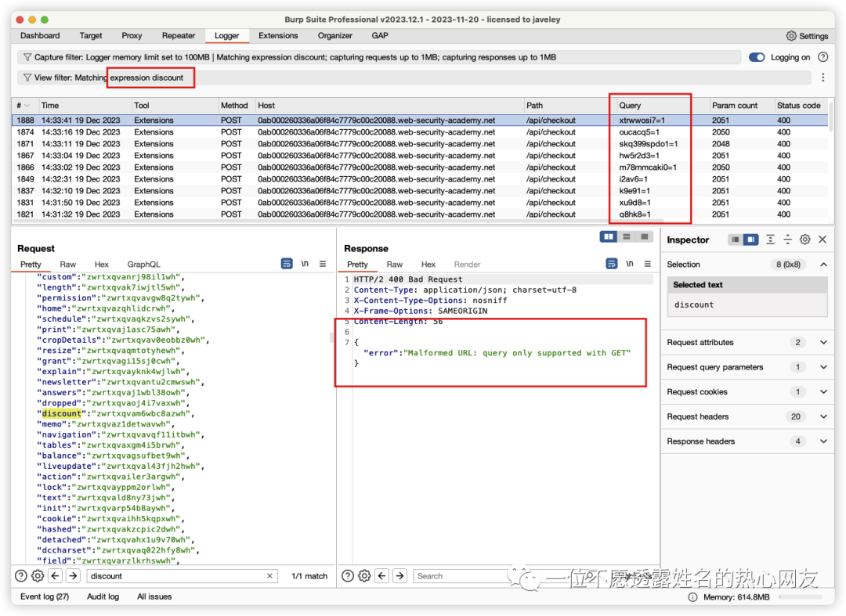846x616 pixels.
Task: Open the GAP tab
Action: pos(380,35)
